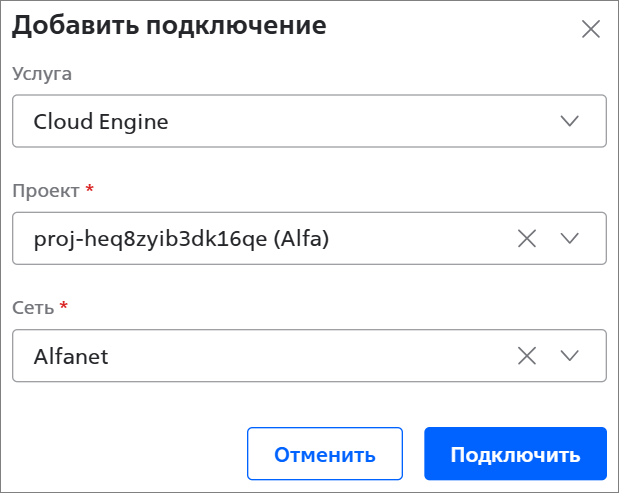The height and width of the screenshot is (493, 619).
Task: Click empty space inside the Проект combo box
Action: (x=420, y=238)
